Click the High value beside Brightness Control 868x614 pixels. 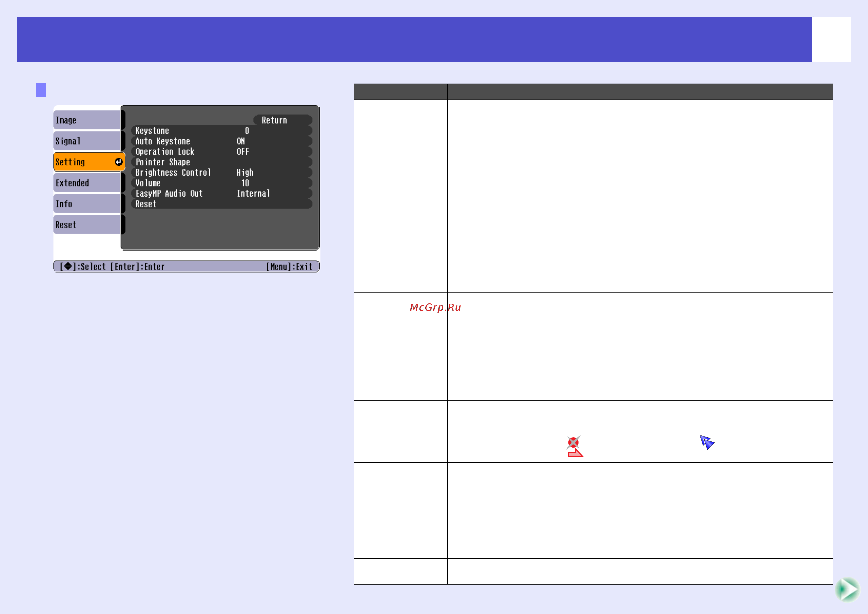(x=245, y=173)
